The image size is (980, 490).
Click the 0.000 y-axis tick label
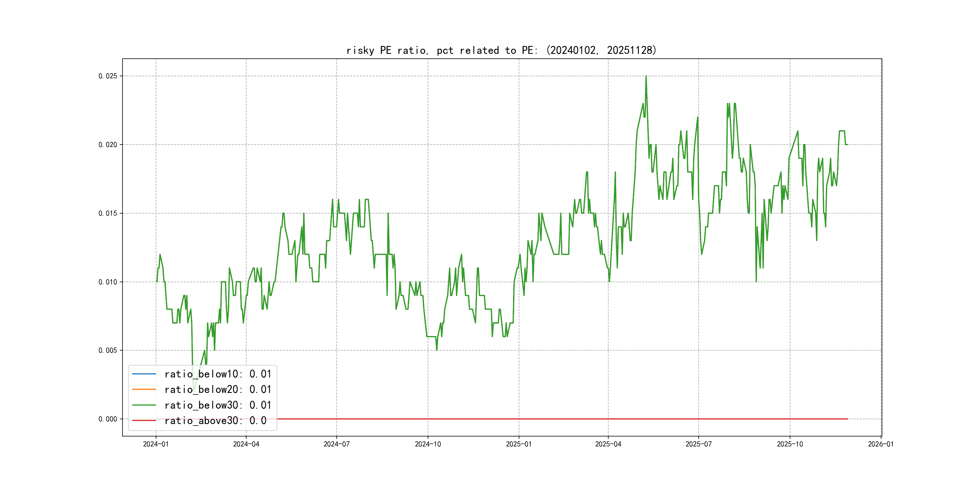108,419
